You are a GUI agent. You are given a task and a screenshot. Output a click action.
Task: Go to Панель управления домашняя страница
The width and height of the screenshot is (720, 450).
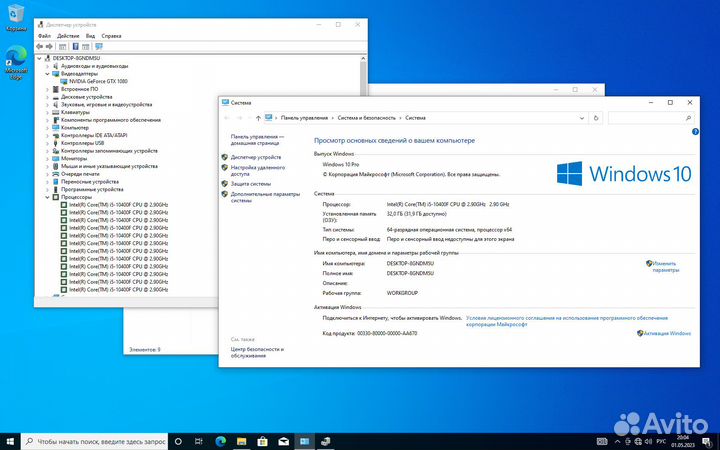click(x=258, y=140)
